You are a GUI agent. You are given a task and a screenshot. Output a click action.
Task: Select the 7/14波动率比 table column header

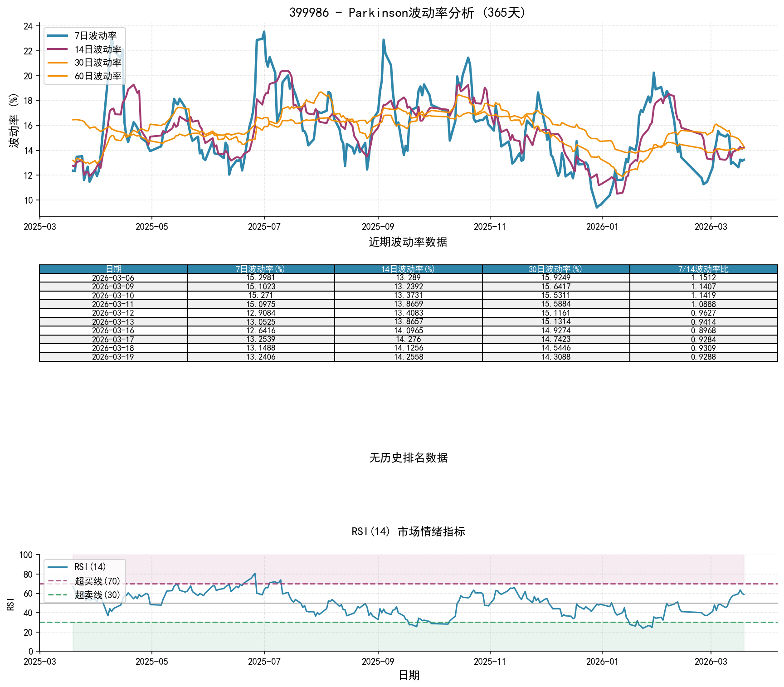click(x=703, y=269)
